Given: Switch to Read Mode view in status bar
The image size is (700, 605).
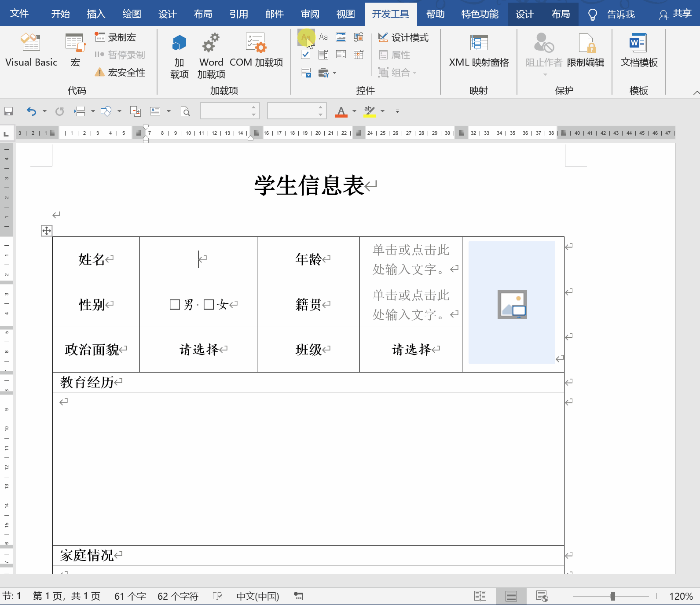Looking at the screenshot, I should pyautogui.click(x=480, y=596).
